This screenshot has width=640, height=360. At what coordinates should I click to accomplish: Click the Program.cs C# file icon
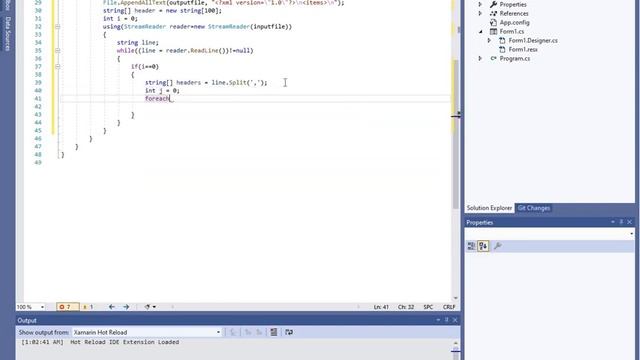tap(493, 58)
